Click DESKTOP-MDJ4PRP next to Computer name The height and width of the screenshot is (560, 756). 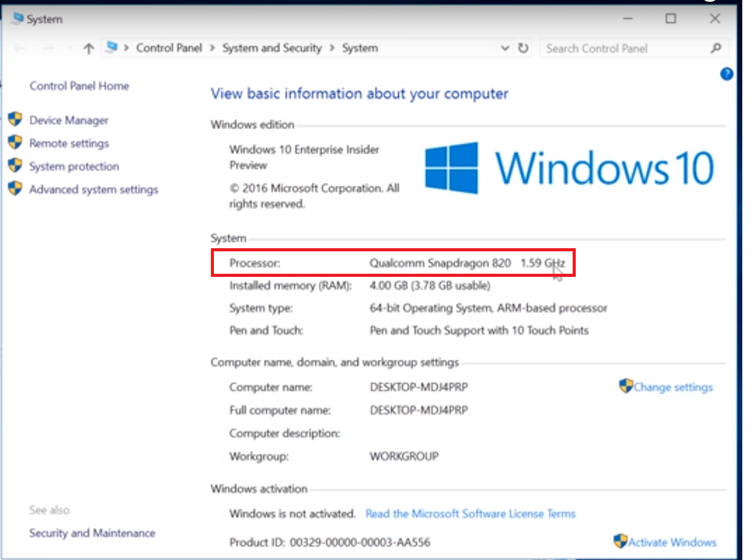[x=419, y=387]
